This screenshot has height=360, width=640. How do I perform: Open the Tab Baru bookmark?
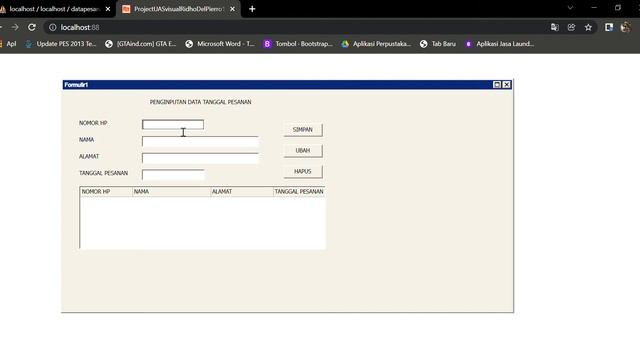(438, 44)
